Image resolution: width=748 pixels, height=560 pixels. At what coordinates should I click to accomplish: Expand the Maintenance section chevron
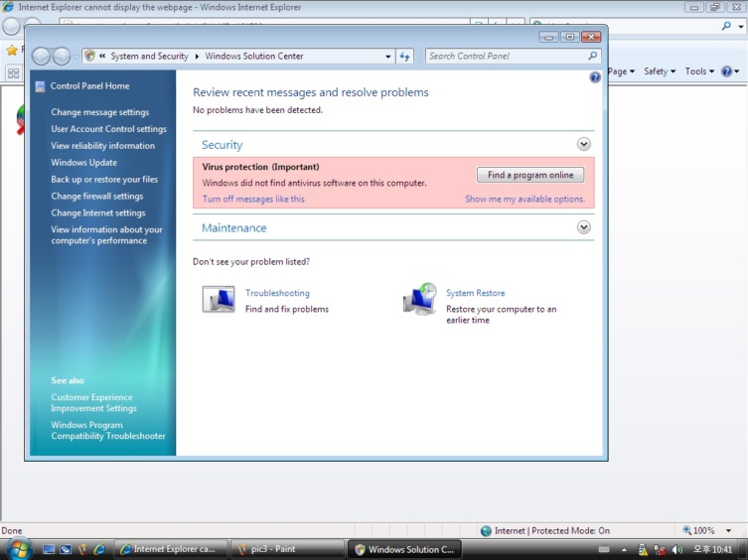(x=583, y=227)
